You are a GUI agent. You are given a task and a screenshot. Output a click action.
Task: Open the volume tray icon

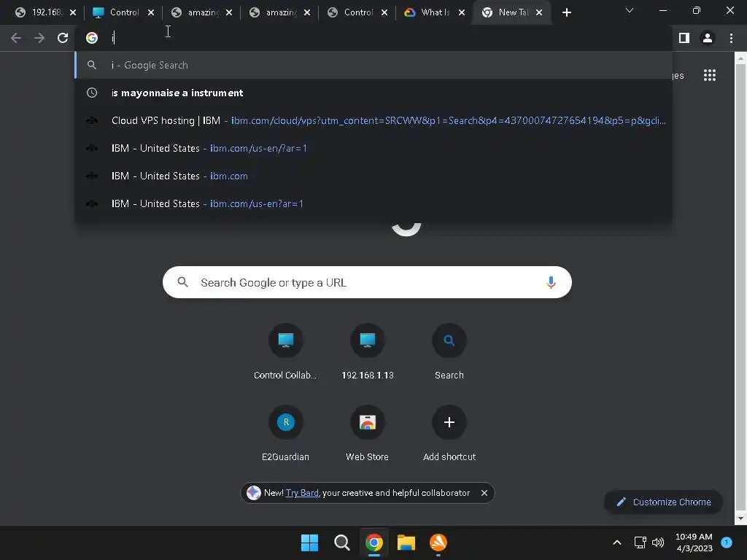point(658,542)
